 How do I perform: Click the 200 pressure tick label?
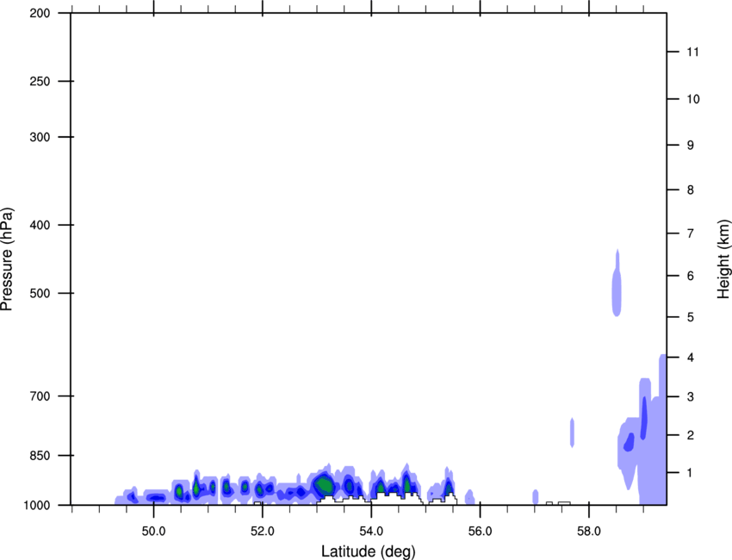point(40,13)
